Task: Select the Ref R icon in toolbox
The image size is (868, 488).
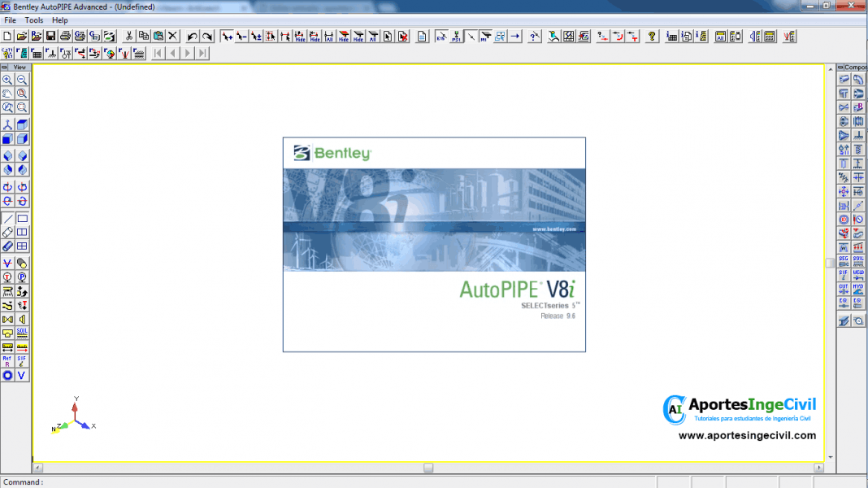Action: 7,360
